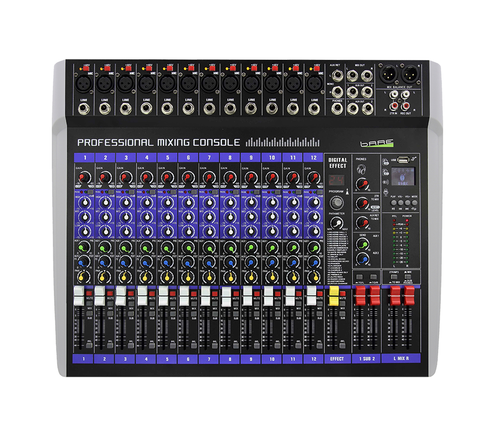Click the AUX RET TO MIX knob
Image resolution: width=492 pixels, height=448 pixels.
pyautogui.click(x=362, y=222)
